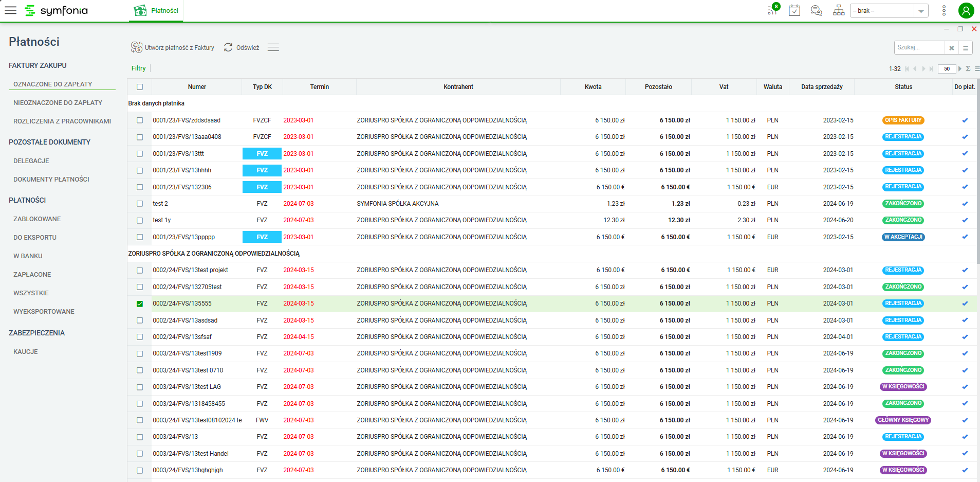The height and width of the screenshot is (482, 980).
Task: Open the organization structure icon
Action: pyautogui.click(x=839, y=10)
